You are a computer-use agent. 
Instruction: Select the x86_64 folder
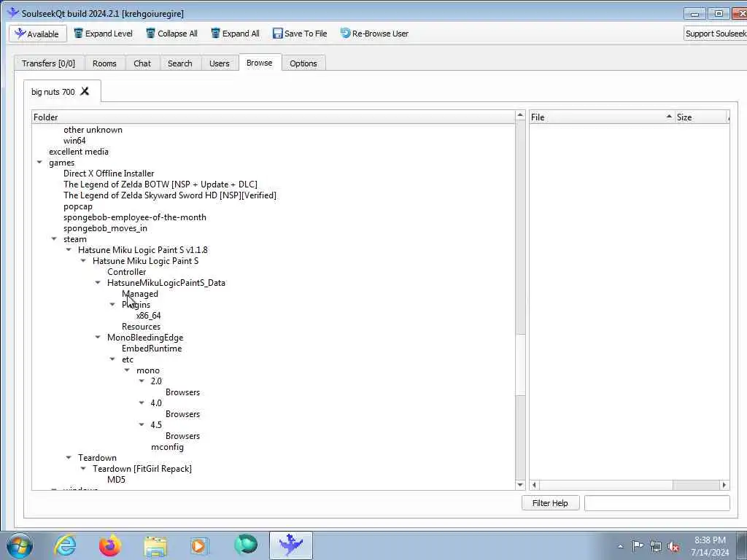coord(149,316)
